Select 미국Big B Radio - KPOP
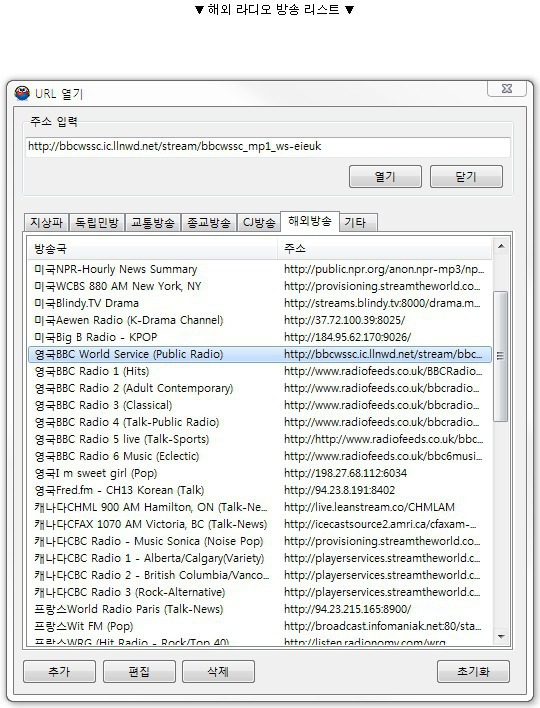The width and height of the screenshot is (540, 708). [x=259, y=337]
